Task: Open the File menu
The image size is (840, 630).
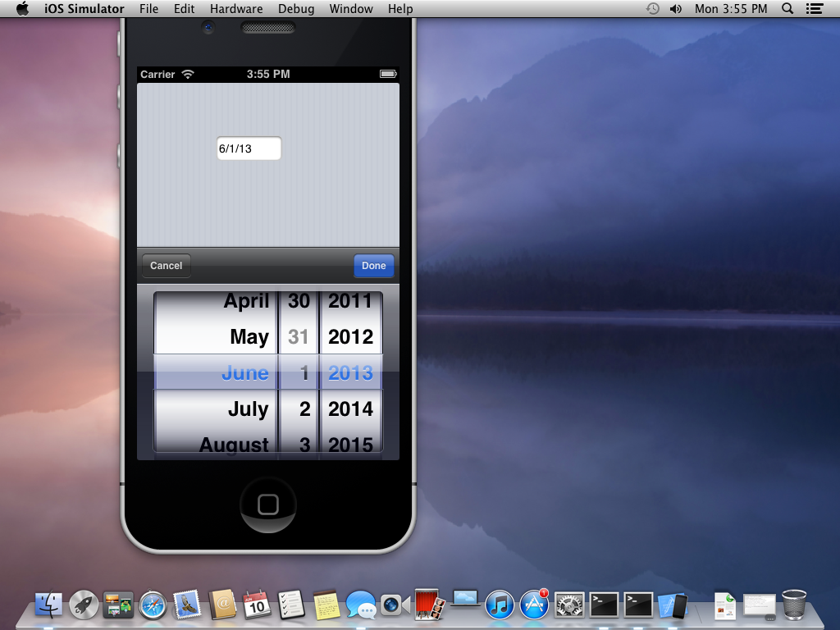Action: (148, 8)
